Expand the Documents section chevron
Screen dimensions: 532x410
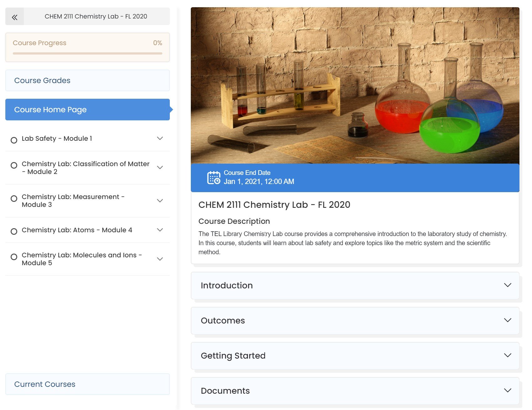(508, 390)
